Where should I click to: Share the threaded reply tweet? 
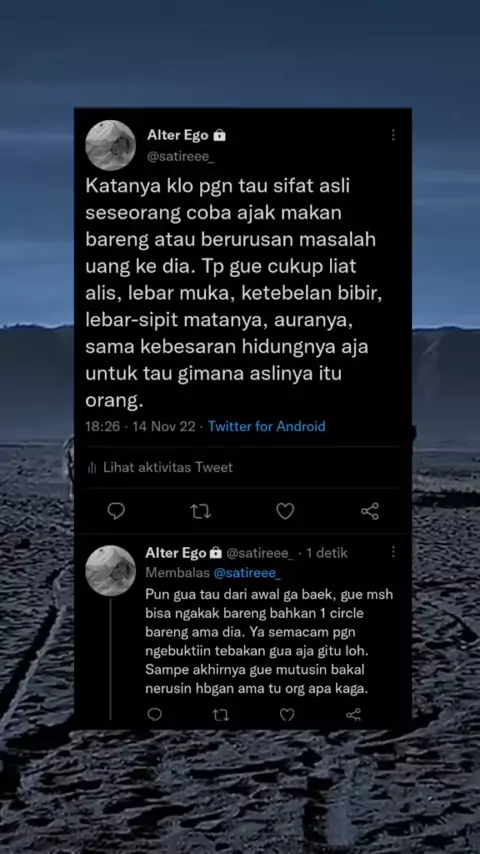(x=354, y=715)
